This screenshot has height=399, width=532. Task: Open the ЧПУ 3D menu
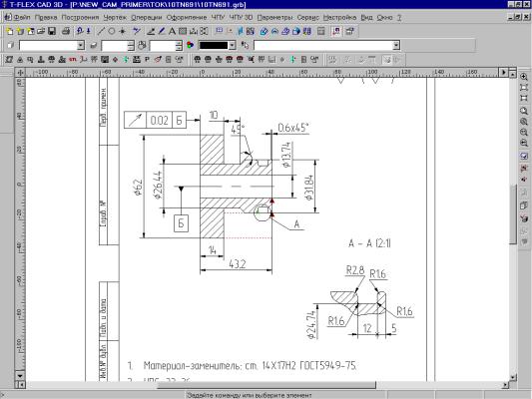tap(241, 17)
